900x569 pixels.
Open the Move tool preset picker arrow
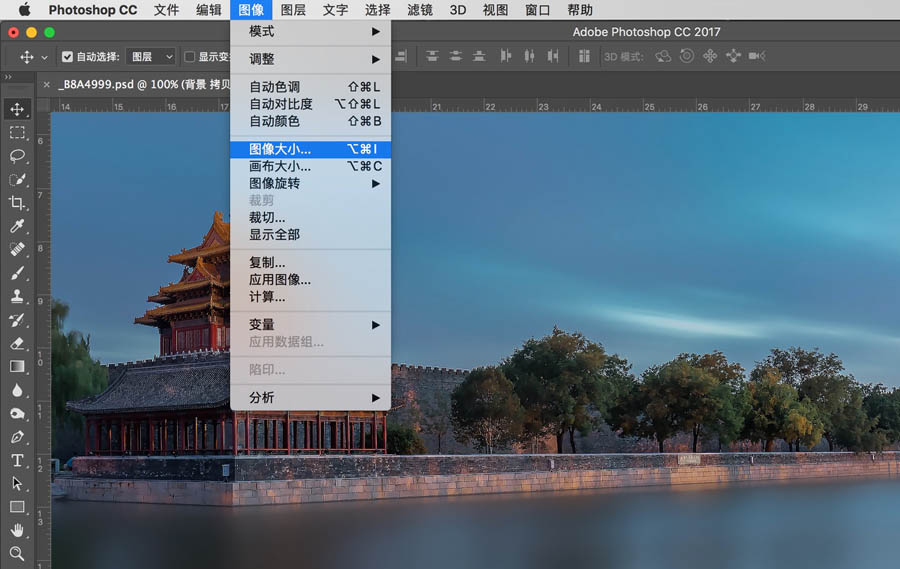click(44, 57)
